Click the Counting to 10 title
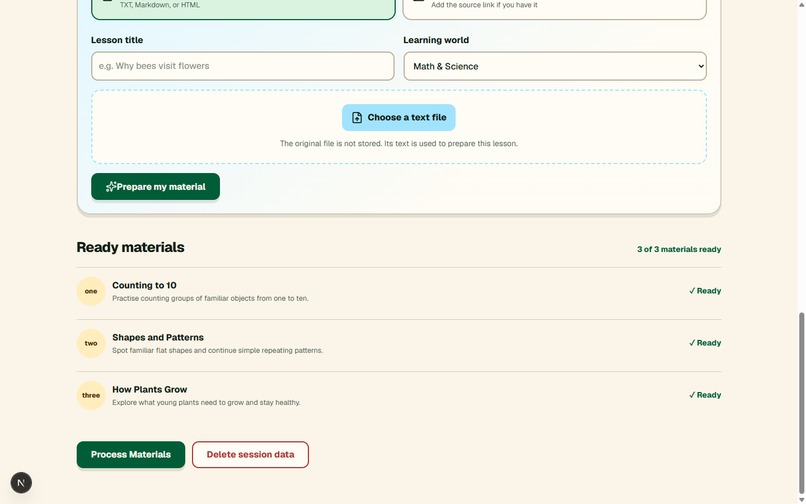This screenshot has height=504, width=806. pos(144,285)
